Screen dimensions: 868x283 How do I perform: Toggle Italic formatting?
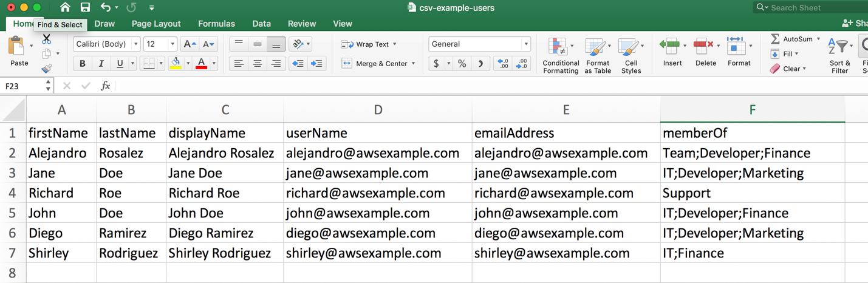[x=101, y=64]
